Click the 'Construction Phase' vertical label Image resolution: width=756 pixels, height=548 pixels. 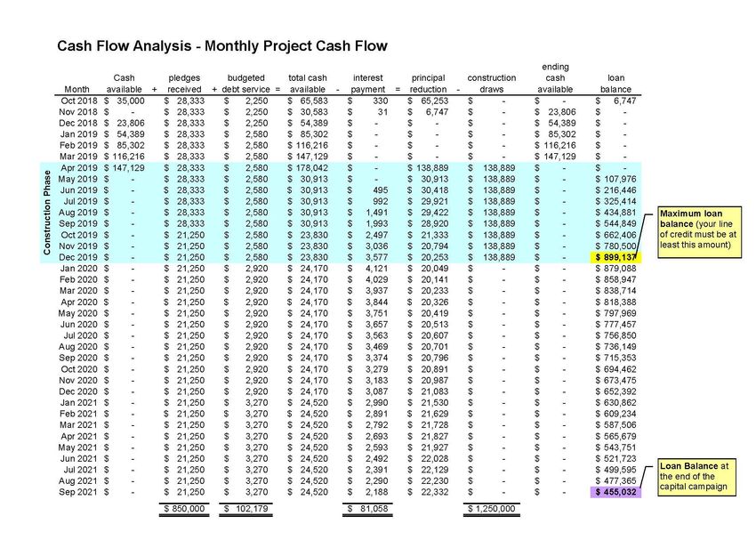(47, 213)
